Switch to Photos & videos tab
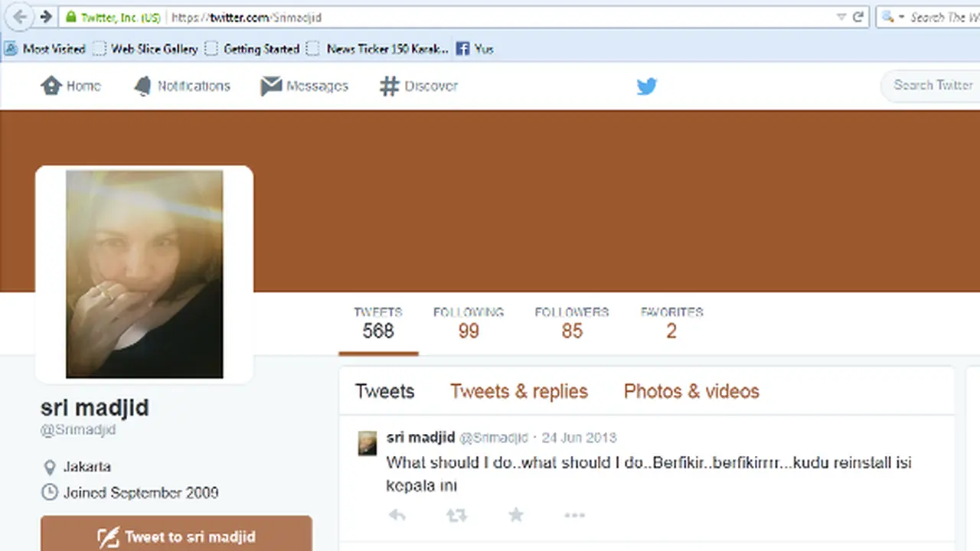Image resolution: width=980 pixels, height=551 pixels. (691, 392)
